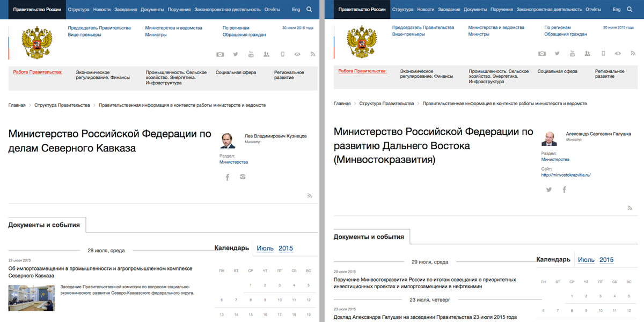644x322 pixels.
Task: Toggle the eye accessibility icon on right page
Action: pos(618,53)
